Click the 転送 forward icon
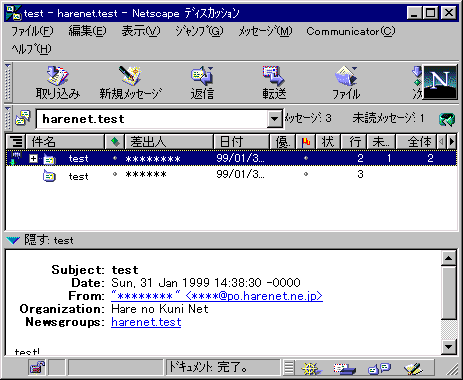 click(274, 82)
